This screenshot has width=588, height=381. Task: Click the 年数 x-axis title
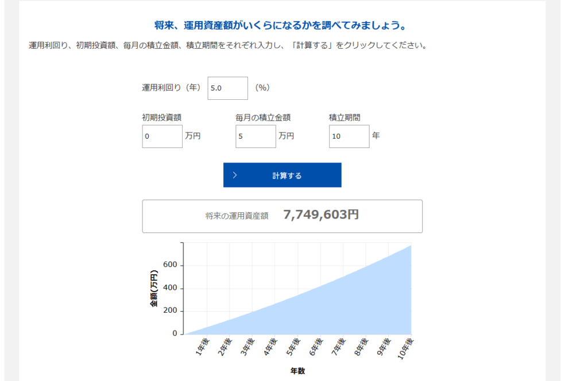click(x=297, y=371)
